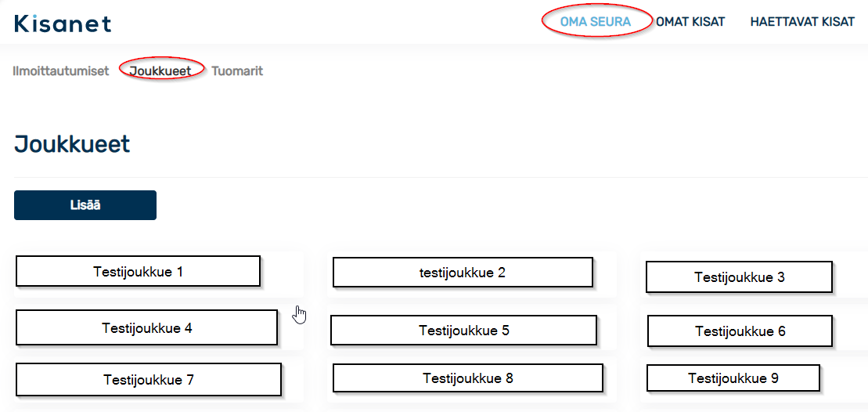This screenshot has height=412, width=868.
Task: Open the OMA SEURA menu
Action: (x=595, y=22)
